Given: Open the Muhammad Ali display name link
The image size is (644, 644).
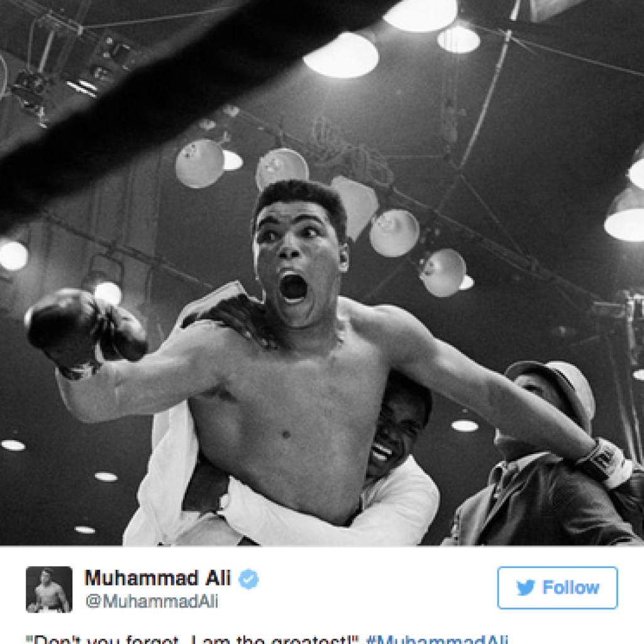Looking at the screenshot, I should pos(158,579).
